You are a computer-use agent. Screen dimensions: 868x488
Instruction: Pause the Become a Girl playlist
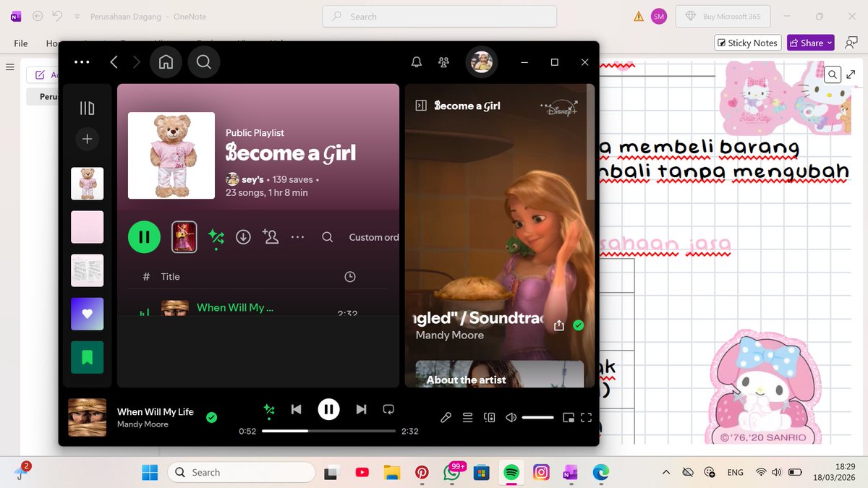pos(145,237)
